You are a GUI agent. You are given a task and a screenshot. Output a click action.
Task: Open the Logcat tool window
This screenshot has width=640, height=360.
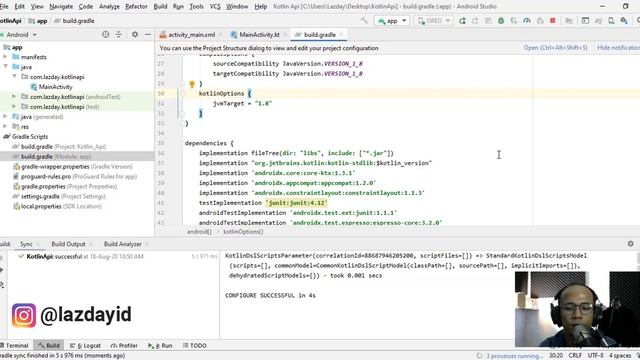tap(85, 345)
